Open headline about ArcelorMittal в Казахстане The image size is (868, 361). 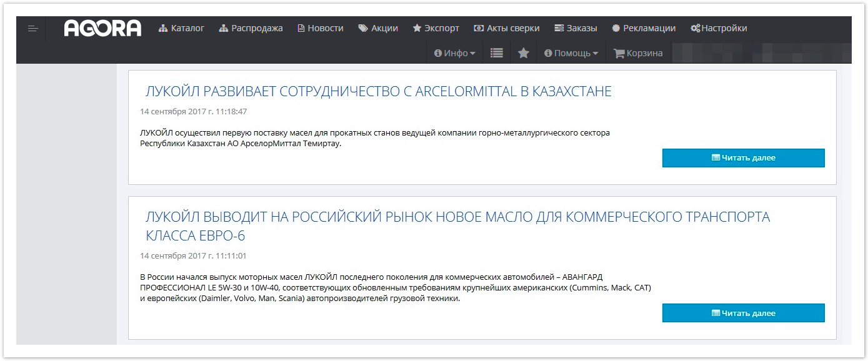378,92
